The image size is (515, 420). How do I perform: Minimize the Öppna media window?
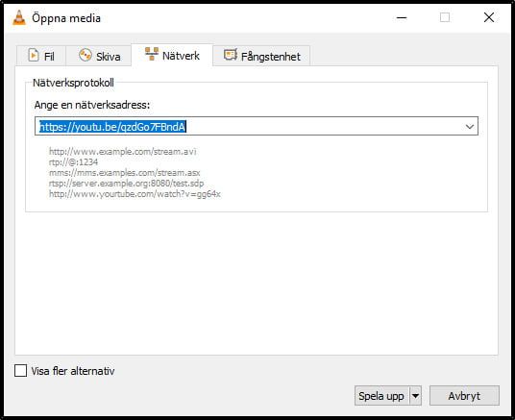point(402,17)
